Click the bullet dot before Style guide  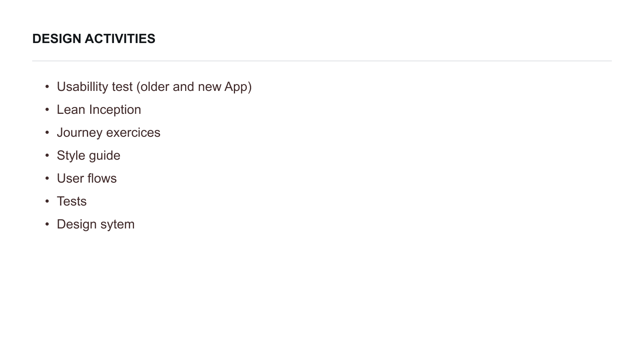[x=47, y=155]
